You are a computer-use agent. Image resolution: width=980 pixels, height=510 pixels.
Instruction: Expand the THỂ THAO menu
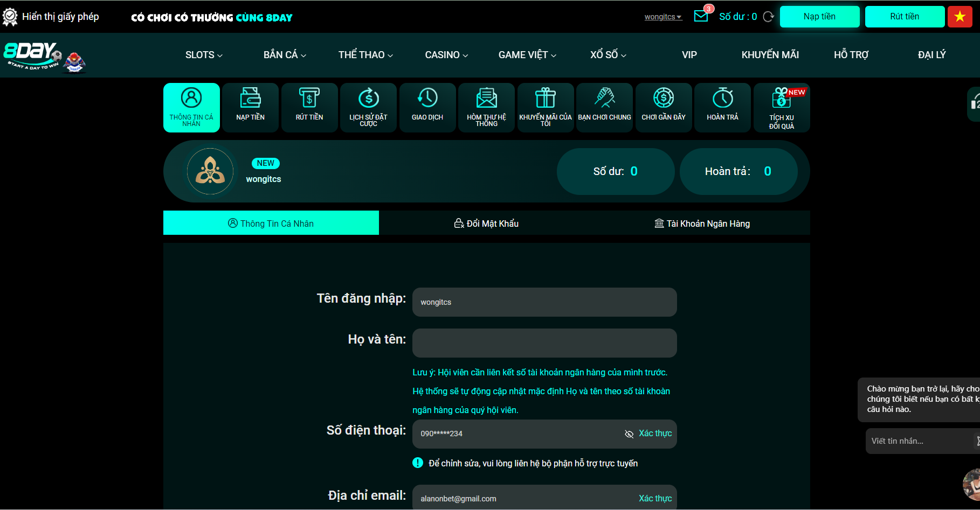[365, 55]
